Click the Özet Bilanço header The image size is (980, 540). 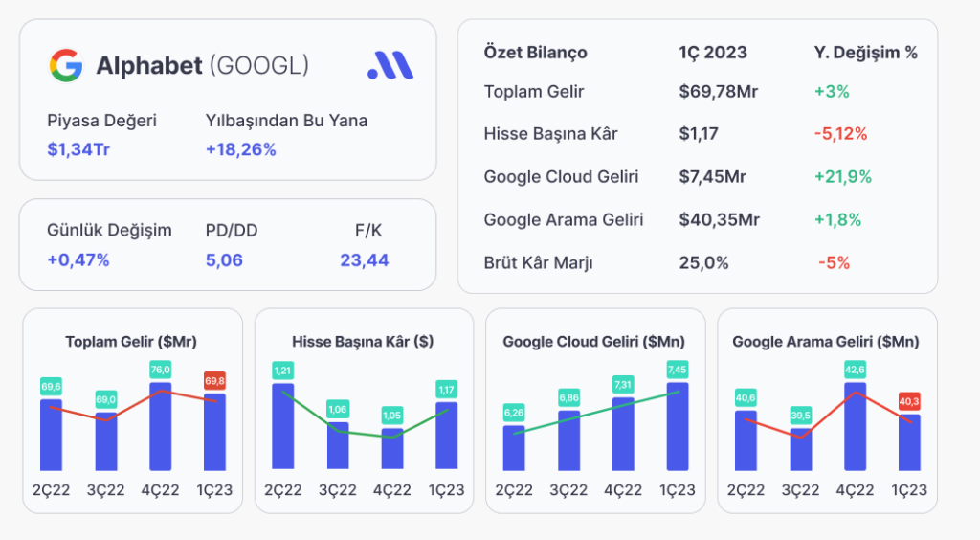[536, 53]
